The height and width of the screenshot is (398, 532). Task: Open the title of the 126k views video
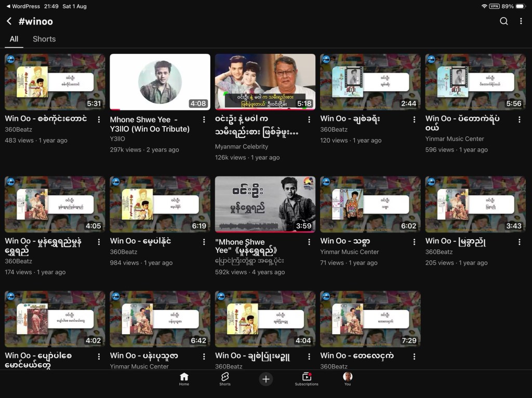tap(257, 126)
